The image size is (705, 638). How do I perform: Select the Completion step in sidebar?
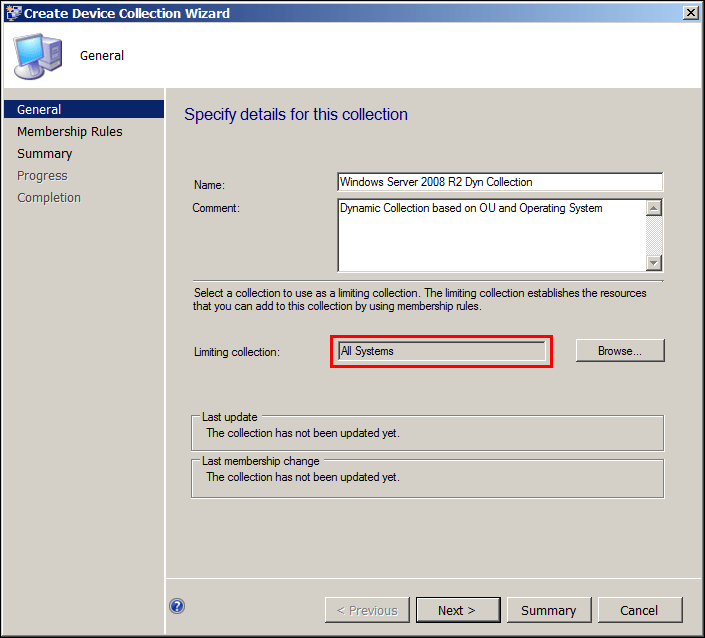point(49,198)
